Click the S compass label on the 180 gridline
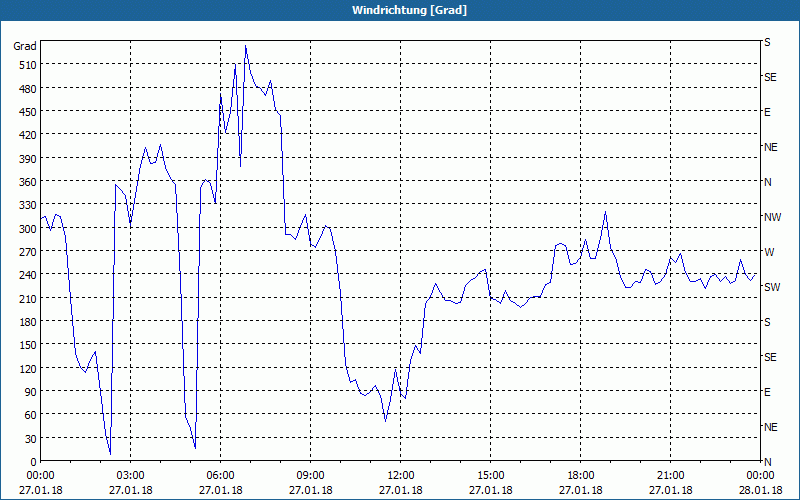 [x=767, y=322]
